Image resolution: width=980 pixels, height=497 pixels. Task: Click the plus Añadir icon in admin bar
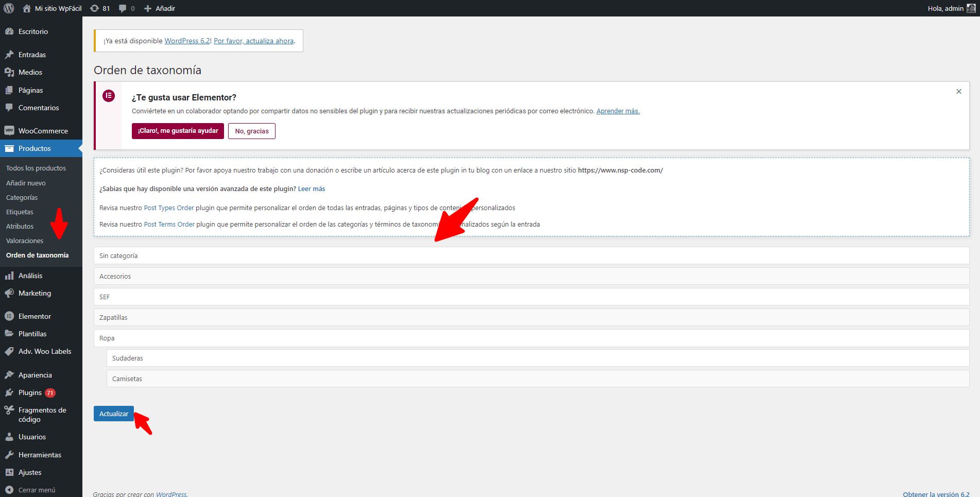pyautogui.click(x=148, y=8)
